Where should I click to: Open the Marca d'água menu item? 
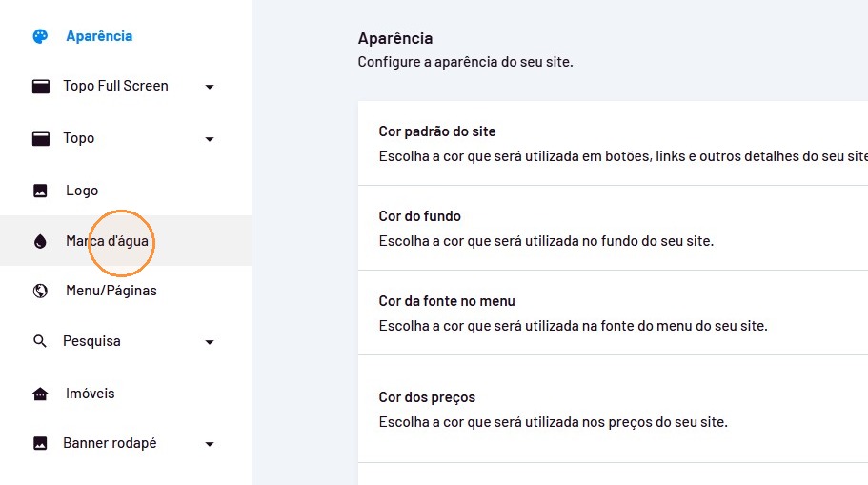point(126,241)
